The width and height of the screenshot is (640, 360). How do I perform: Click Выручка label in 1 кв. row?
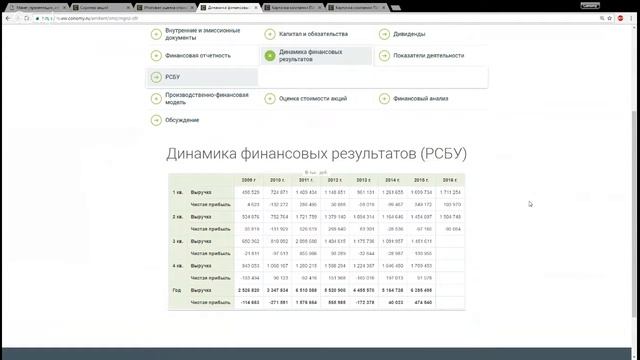coord(201,192)
